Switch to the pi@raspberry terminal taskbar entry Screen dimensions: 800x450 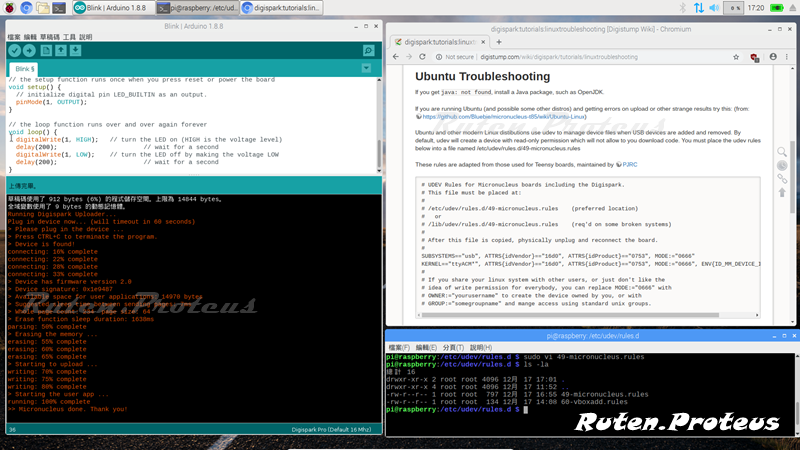tap(197, 8)
